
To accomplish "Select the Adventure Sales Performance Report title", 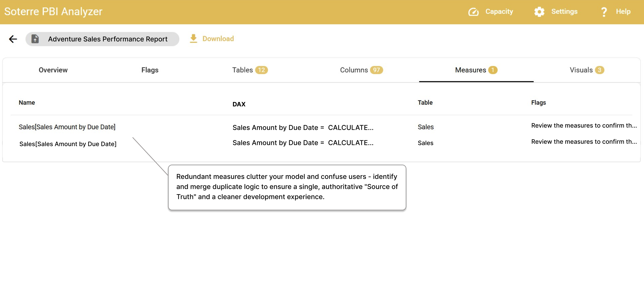I will pyautogui.click(x=108, y=39).
